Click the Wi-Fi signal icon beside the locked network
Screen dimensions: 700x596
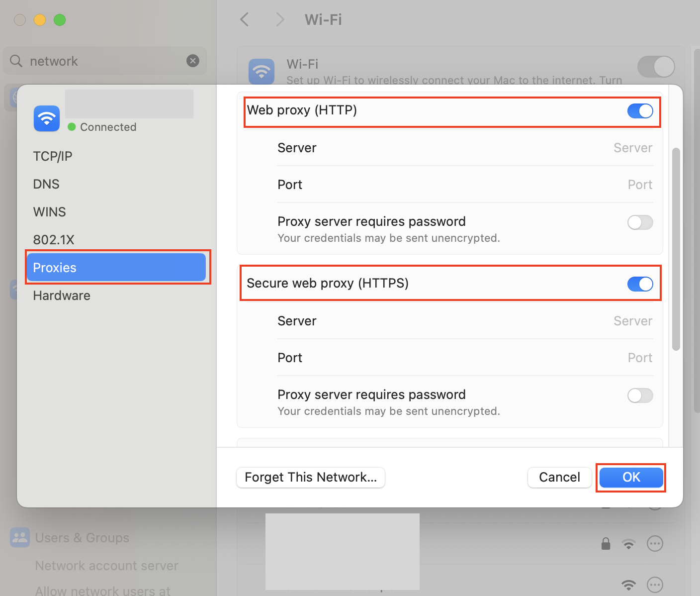pos(628,543)
